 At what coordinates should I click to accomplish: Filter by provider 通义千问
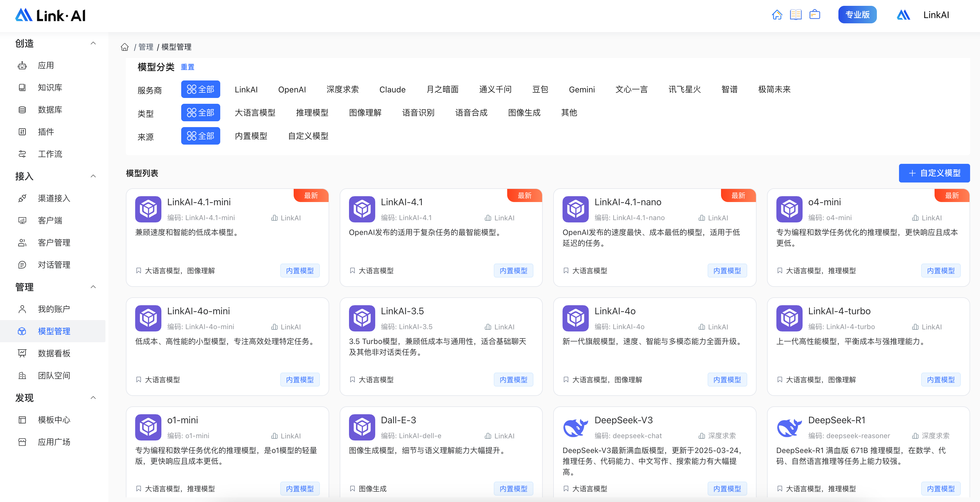[495, 89]
